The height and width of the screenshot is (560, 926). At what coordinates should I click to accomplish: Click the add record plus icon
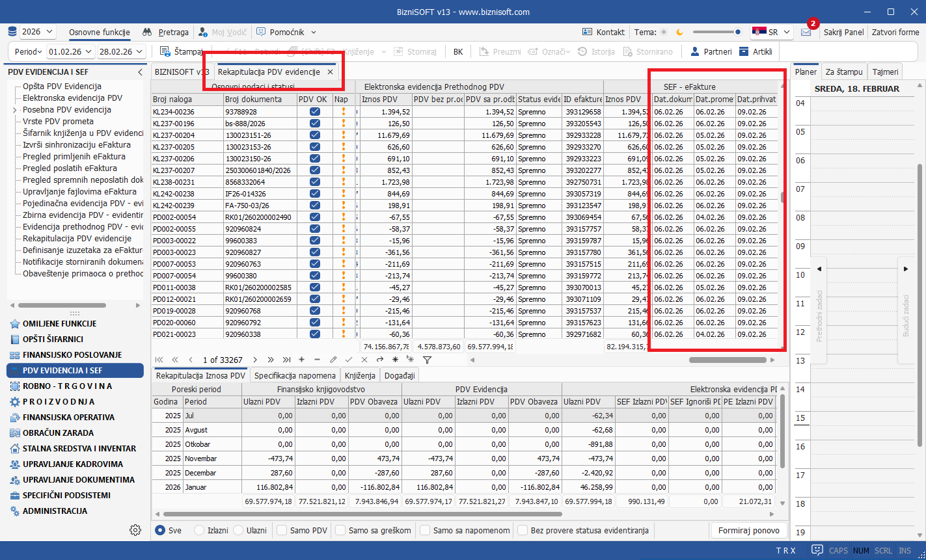[x=301, y=360]
